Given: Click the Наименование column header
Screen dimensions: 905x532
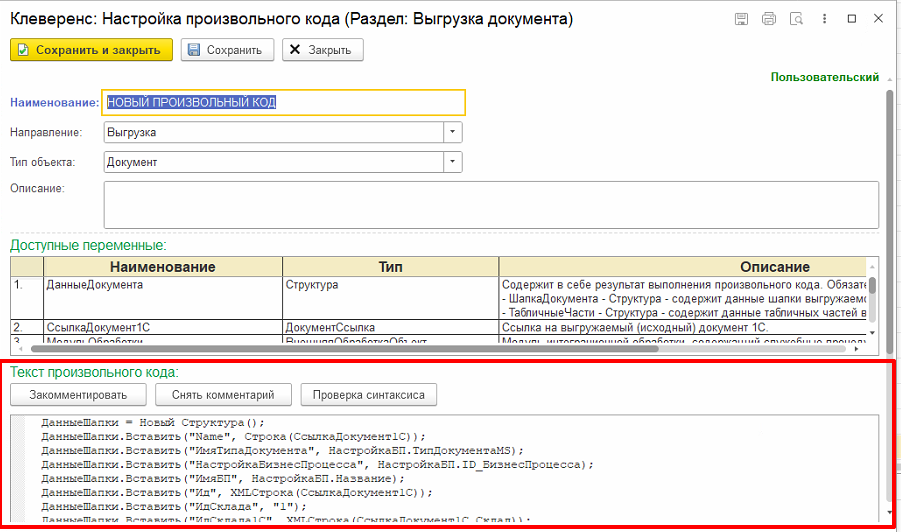Looking at the screenshot, I should tap(163, 267).
